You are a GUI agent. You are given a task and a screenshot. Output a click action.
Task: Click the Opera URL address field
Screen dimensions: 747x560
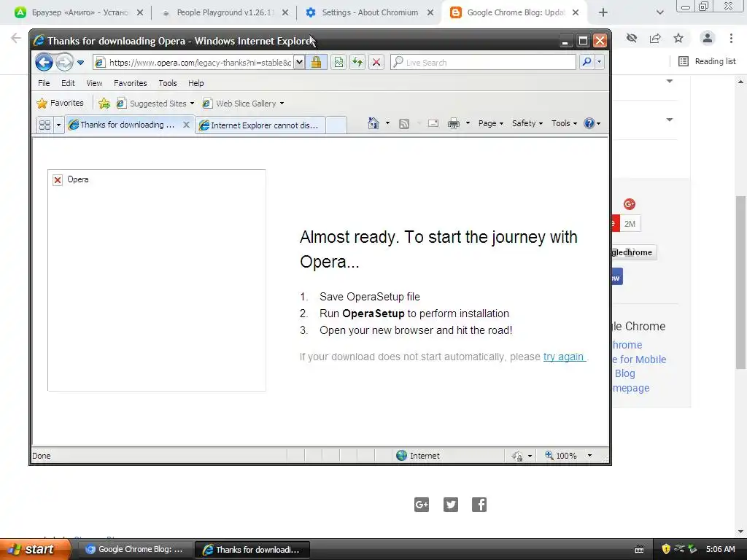click(193, 63)
